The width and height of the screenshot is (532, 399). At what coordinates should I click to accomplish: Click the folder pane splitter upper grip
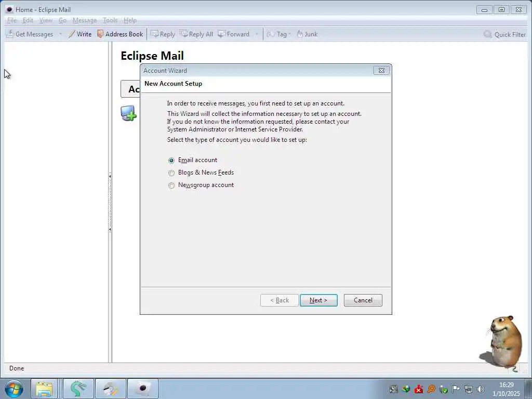(110, 177)
